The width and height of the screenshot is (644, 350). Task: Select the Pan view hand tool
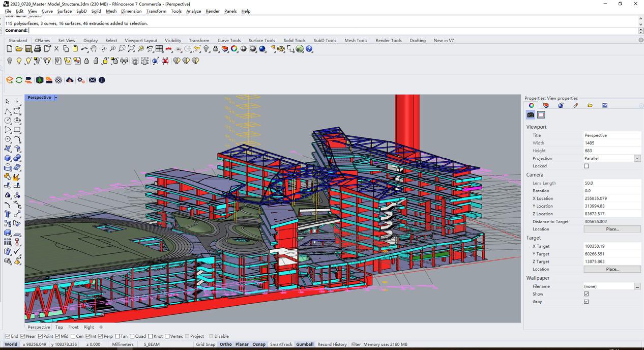tap(94, 49)
